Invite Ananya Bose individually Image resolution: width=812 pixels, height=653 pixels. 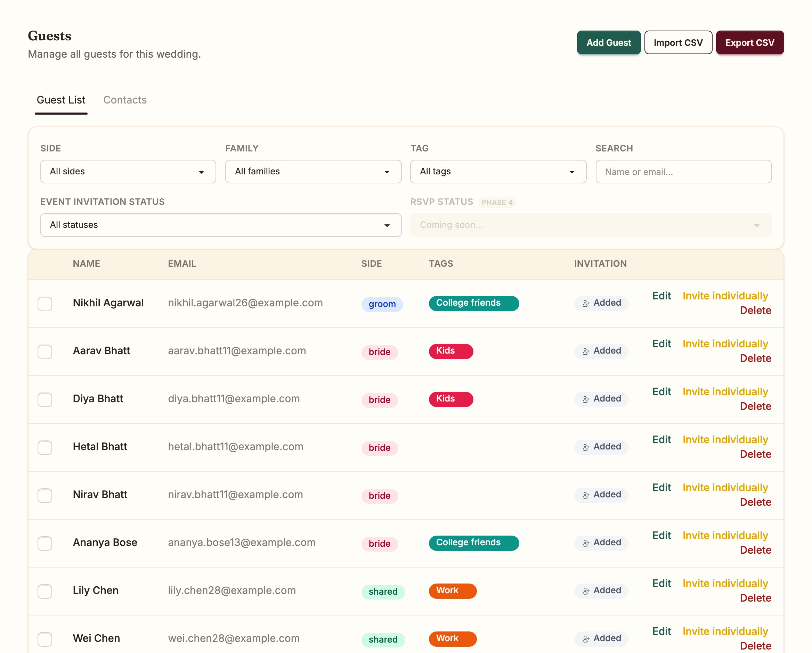725,536
